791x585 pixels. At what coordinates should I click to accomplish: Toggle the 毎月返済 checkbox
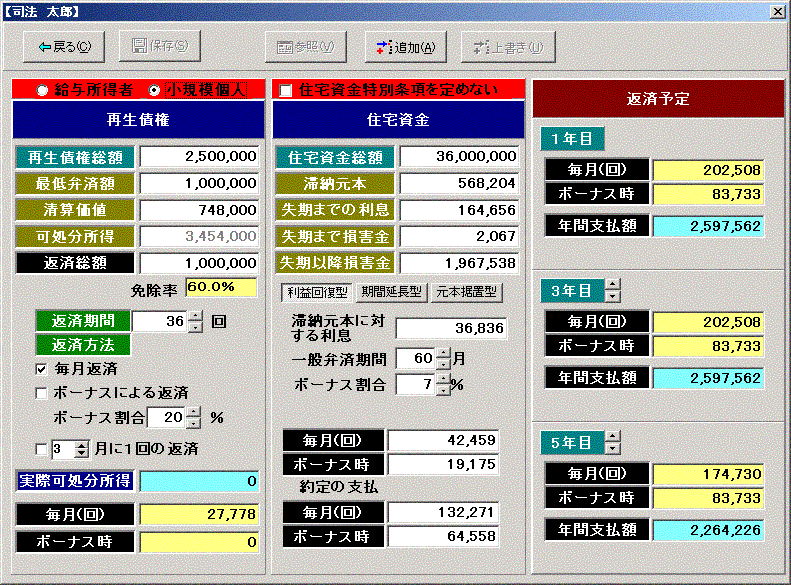coord(42,369)
